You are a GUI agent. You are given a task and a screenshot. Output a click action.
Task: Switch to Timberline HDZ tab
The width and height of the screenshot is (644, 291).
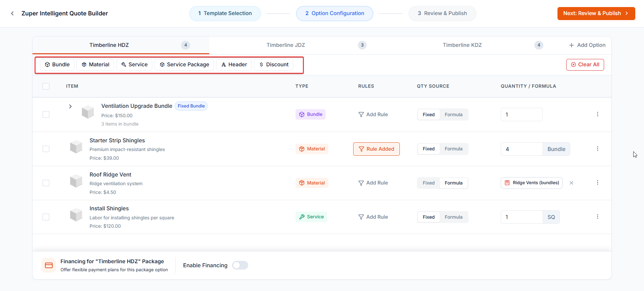click(x=121, y=45)
